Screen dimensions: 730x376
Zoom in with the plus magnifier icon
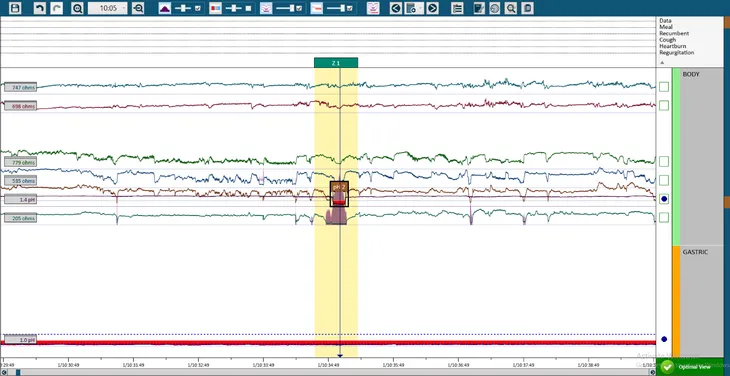tap(77, 8)
